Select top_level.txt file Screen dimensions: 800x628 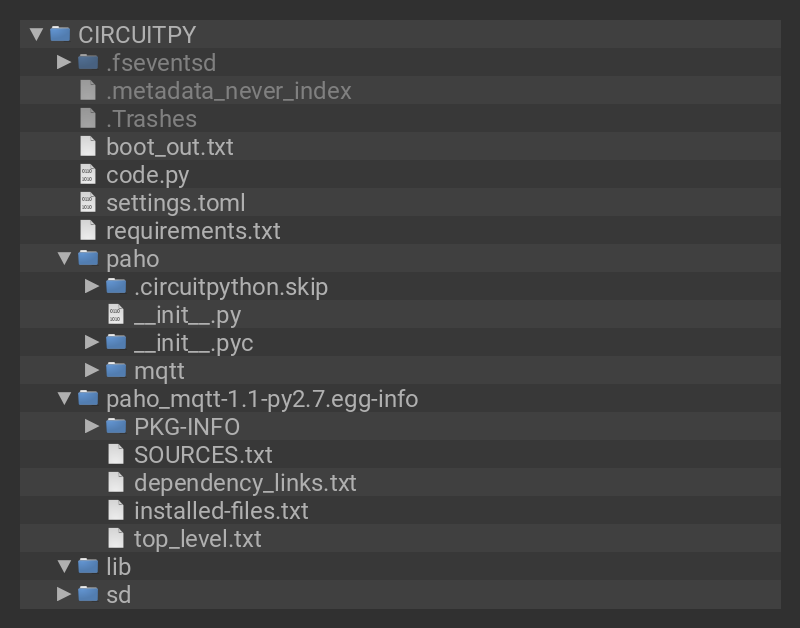coord(197,538)
